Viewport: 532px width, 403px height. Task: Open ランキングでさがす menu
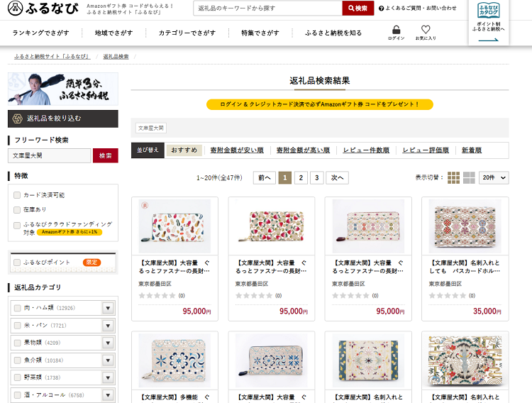pos(41,33)
